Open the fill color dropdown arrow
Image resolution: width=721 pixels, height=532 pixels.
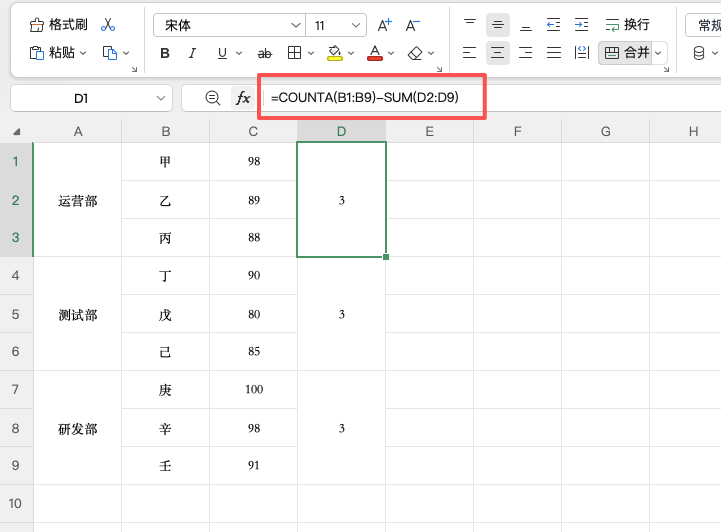point(351,53)
